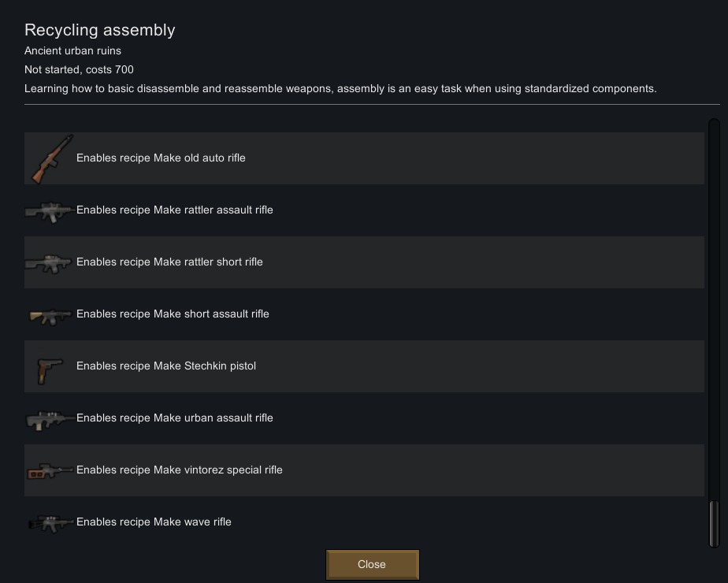The image size is (728, 583).
Task: Click the wave rifle icon
Action: click(50, 523)
